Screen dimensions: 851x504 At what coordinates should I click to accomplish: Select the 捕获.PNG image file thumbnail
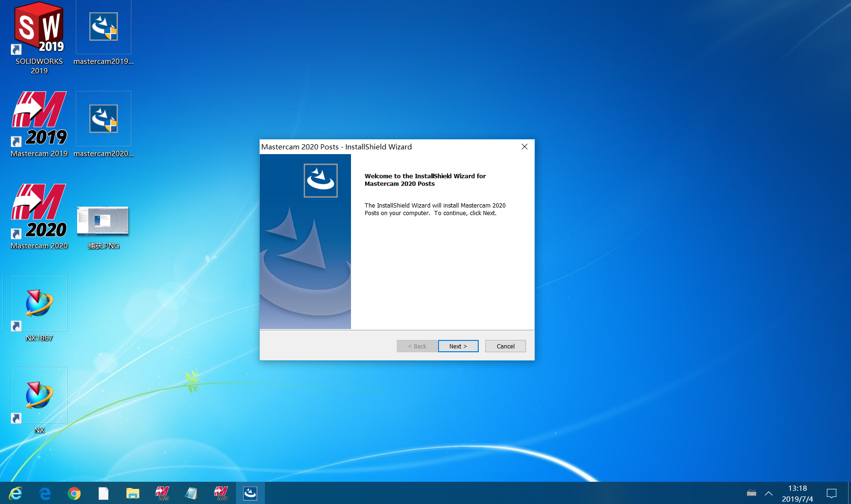click(x=103, y=227)
